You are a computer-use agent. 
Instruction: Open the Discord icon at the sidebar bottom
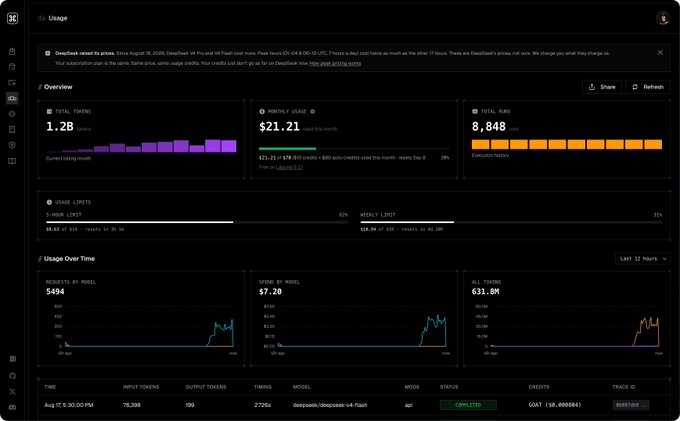pyautogui.click(x=12, y=407)
